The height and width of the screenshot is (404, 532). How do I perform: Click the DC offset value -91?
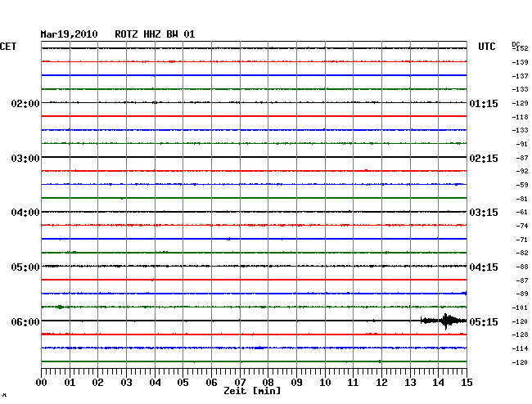522,145
